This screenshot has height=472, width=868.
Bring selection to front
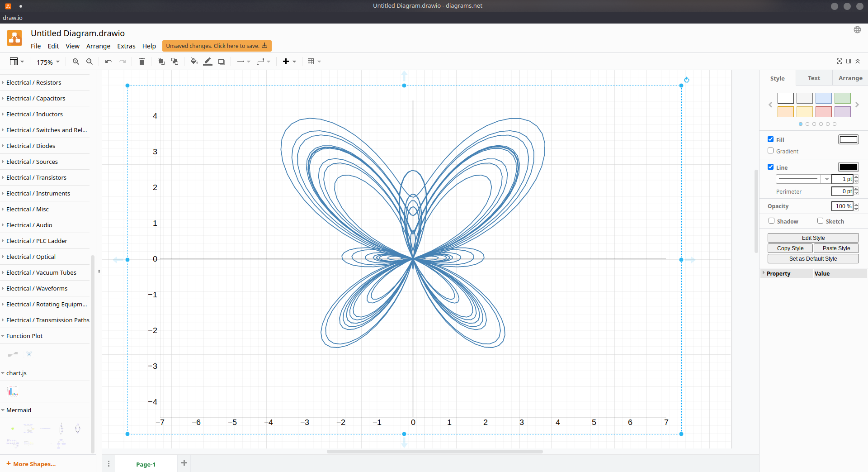pyautogui.click(x=161, y=62)
